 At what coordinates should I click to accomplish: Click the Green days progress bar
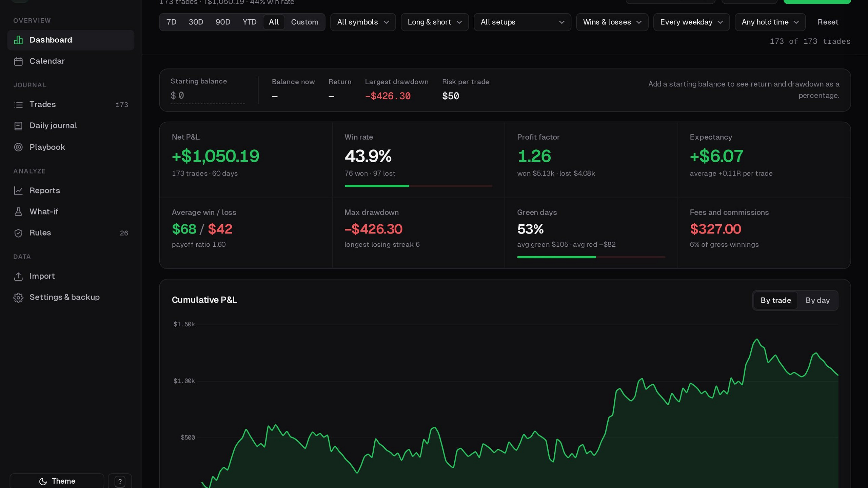[x=591, y=257]
